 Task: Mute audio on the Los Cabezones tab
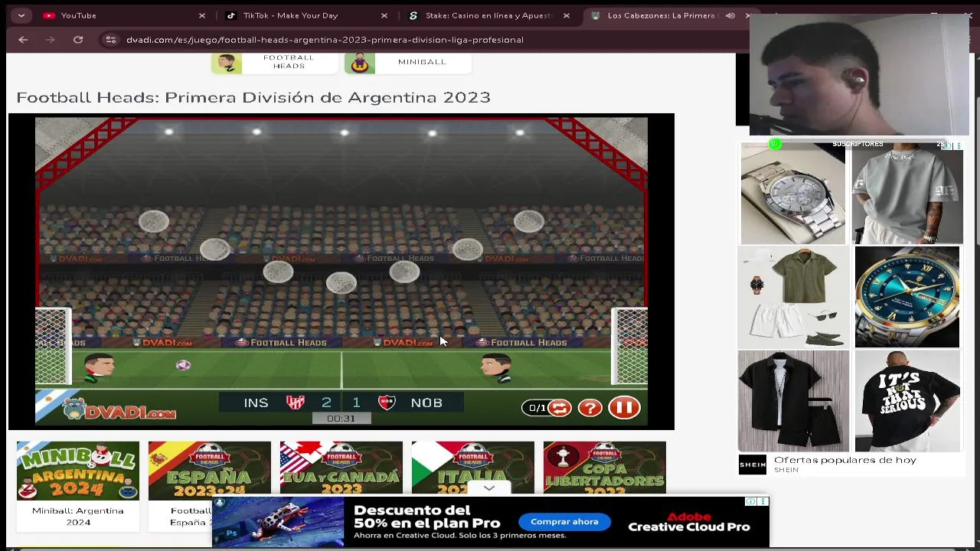tap(730, 15)
